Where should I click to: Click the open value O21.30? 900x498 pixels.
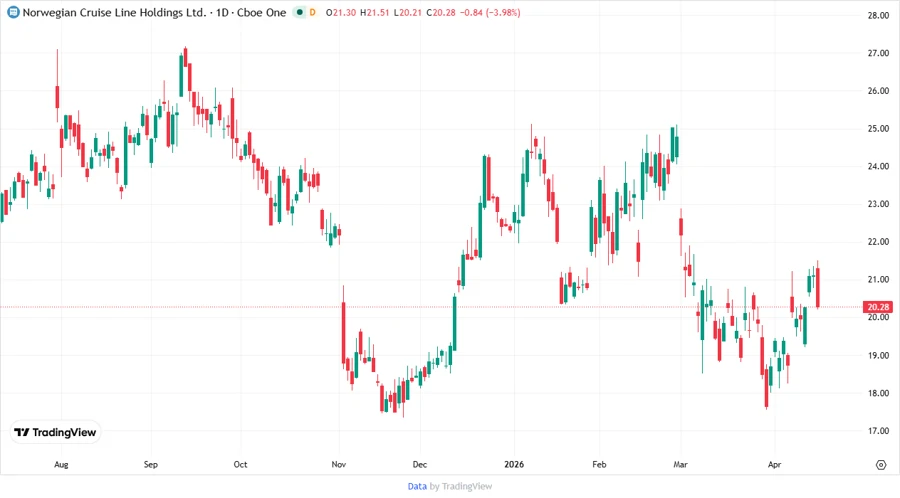pos(341,12)
